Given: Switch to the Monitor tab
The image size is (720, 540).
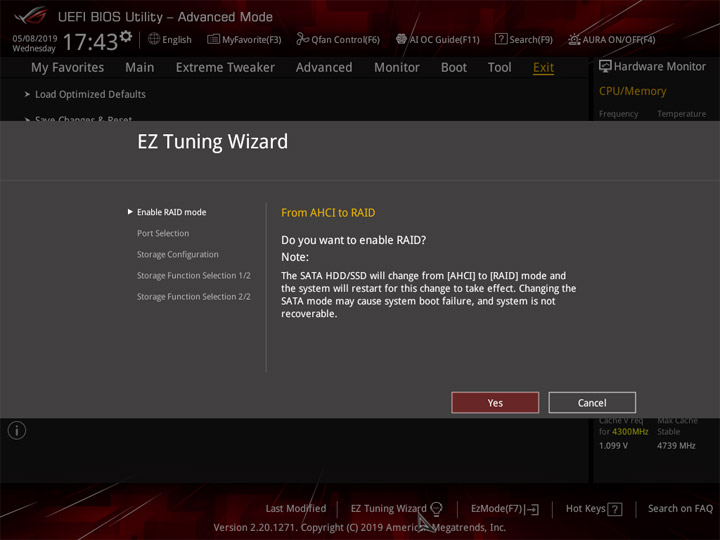Looking at the screenshot, I should 397,68.
